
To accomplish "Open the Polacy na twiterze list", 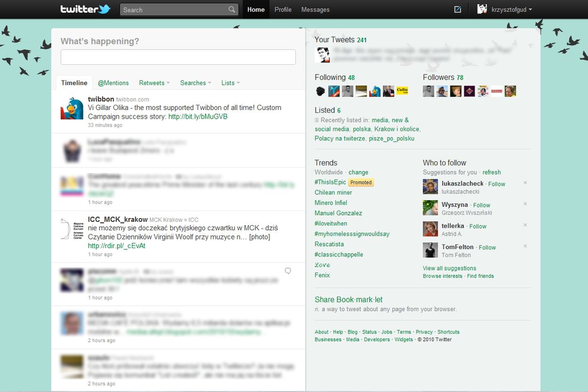I will pos(340,139).
